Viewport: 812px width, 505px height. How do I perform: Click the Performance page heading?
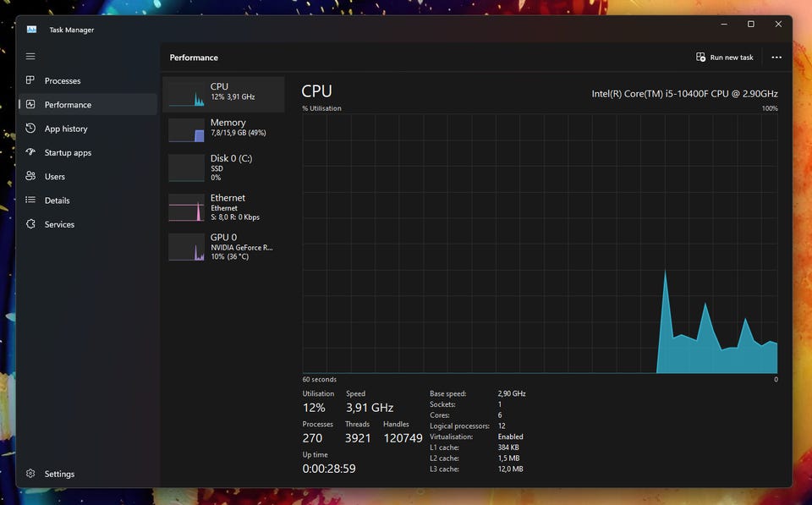click(x=194, y=58)
